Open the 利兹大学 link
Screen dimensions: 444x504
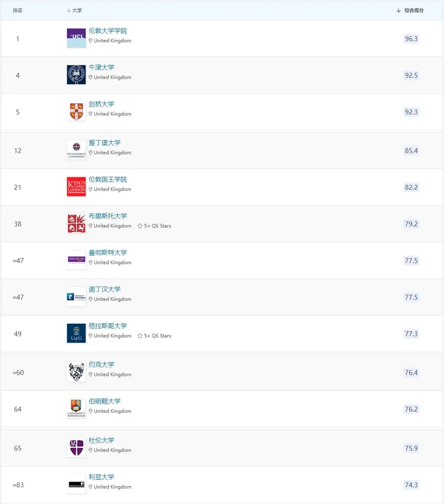pos(102,477)
